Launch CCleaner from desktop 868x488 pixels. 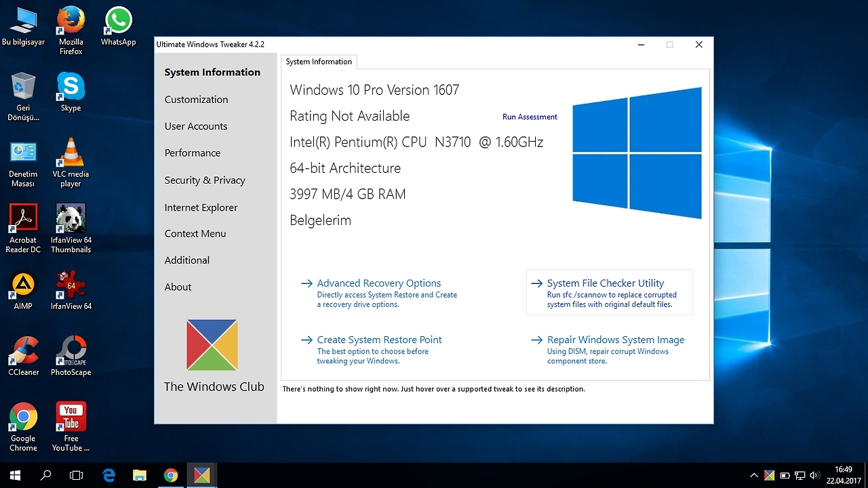pos(23,357)
